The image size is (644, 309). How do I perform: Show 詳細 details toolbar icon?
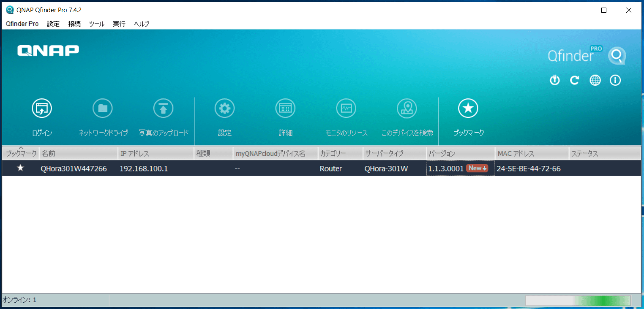[x=285, y=109]
